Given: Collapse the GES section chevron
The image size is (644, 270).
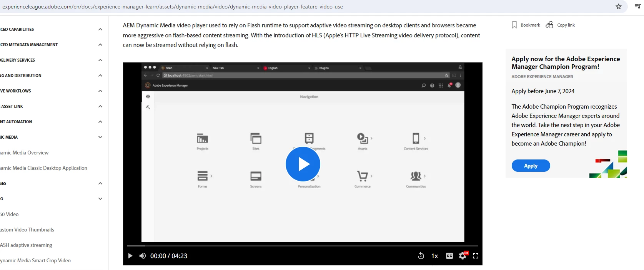Looking at the screenshot, I should pyautogui.click(x=100, y=183).
